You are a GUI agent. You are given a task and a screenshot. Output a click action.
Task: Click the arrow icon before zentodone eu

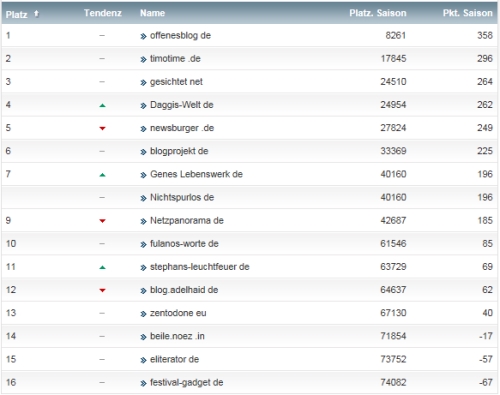pos(143,314)
